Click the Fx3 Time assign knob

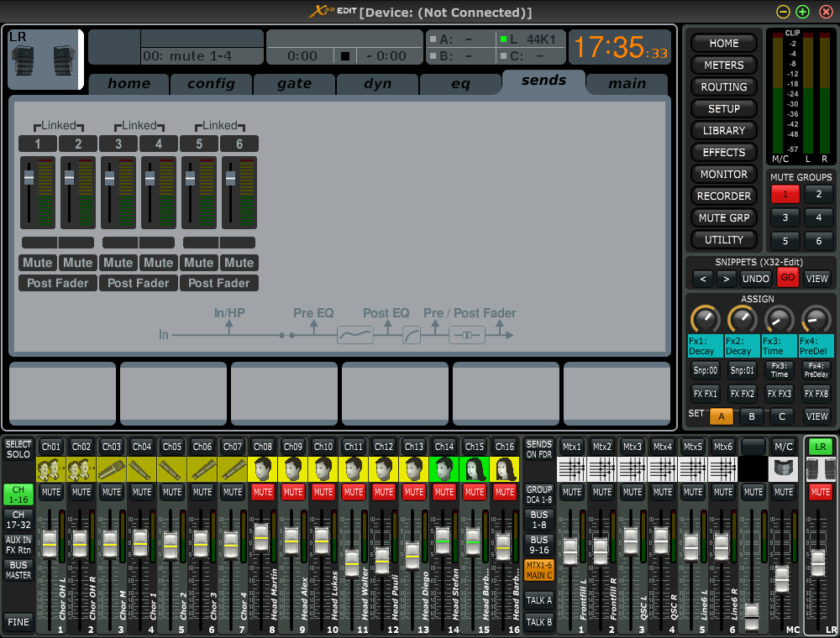[x=779, y=319]
